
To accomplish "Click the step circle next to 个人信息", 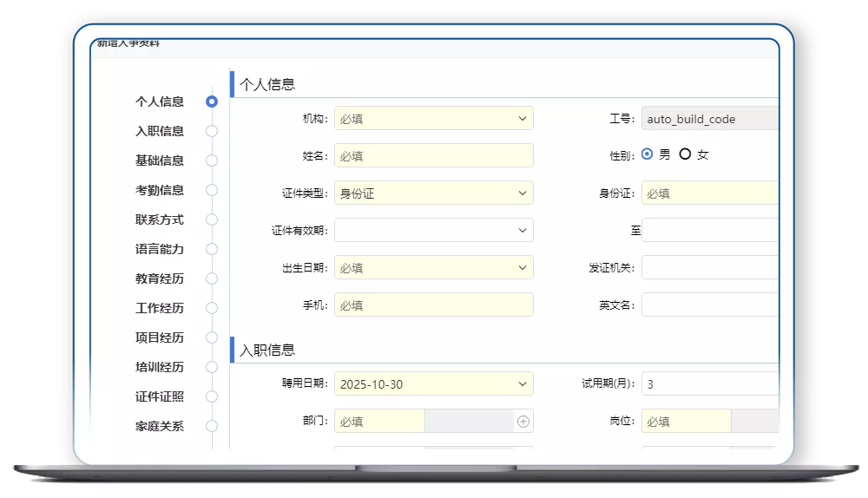I will click(x=212, y=102).
